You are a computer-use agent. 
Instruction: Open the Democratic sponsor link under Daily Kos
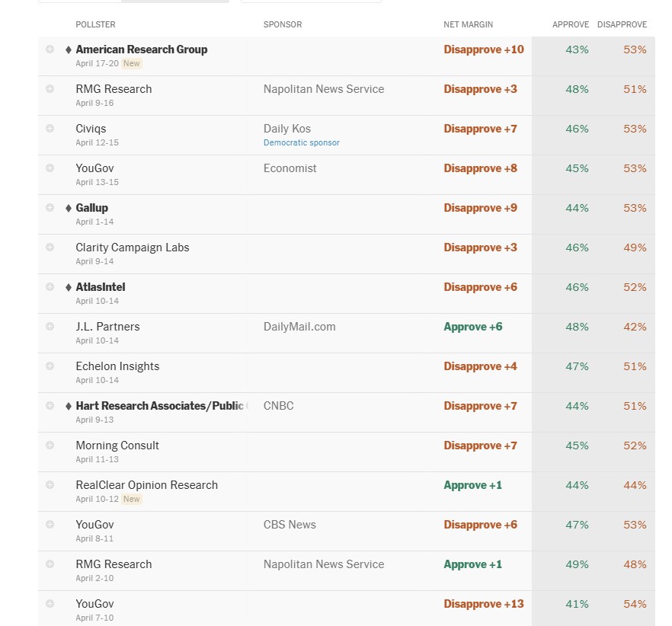(302, 142)
